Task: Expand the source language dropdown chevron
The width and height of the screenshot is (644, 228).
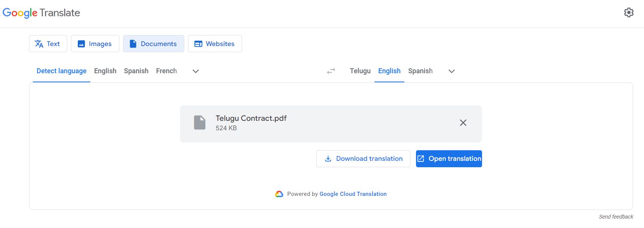Action: pos(196,71)
